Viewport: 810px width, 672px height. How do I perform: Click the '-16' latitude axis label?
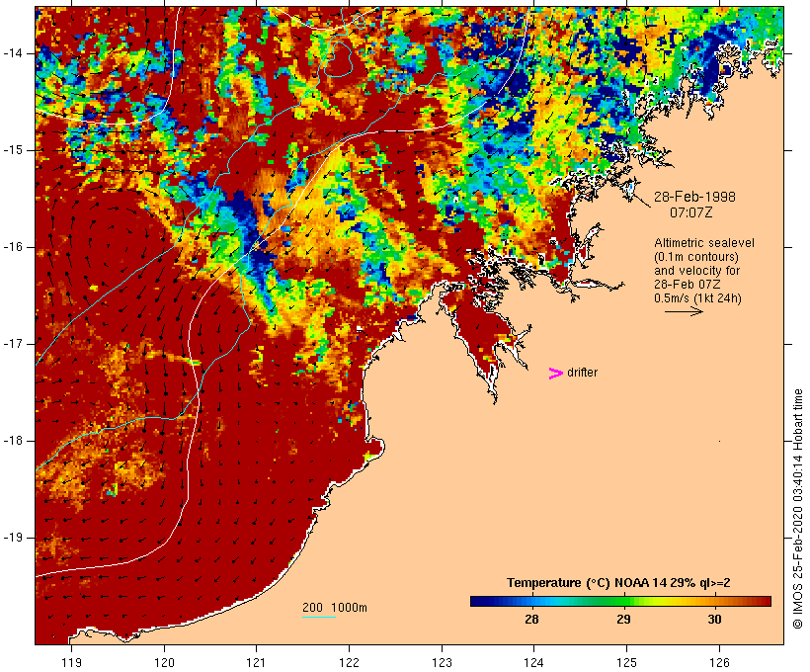pos(13,247)
